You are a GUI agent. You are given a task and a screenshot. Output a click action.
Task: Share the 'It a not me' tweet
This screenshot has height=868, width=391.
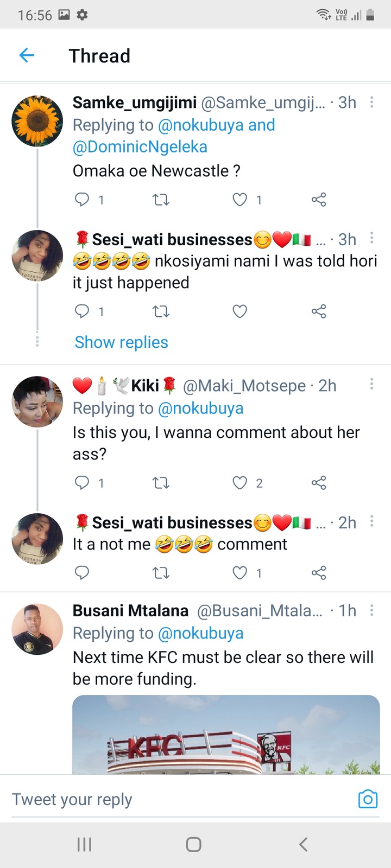319,572
